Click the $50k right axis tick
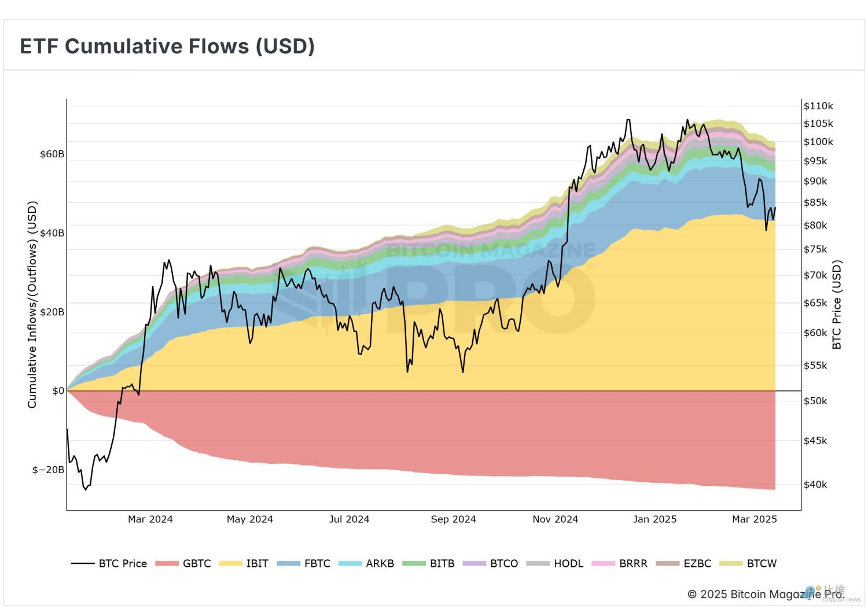Screen dimensions: 868x609 point(815,401)
